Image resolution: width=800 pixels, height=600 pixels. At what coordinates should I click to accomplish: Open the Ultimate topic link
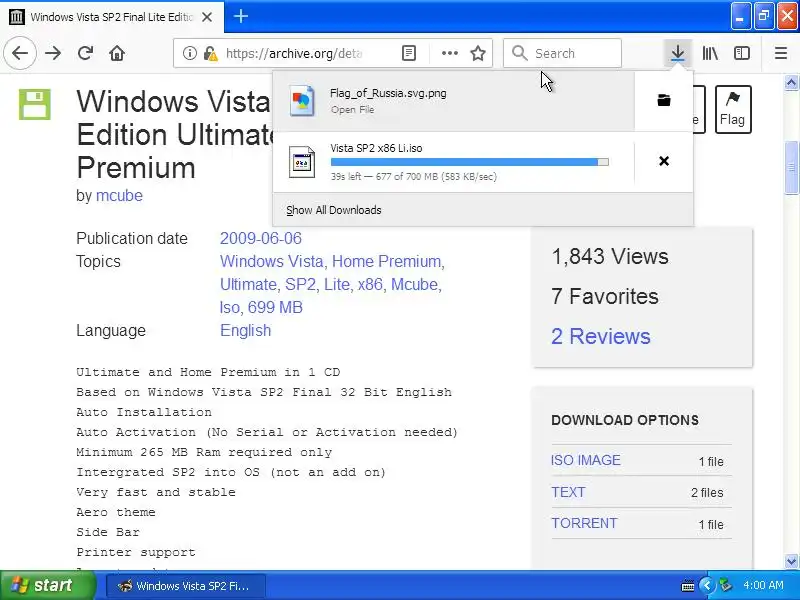tap(248, 284)
